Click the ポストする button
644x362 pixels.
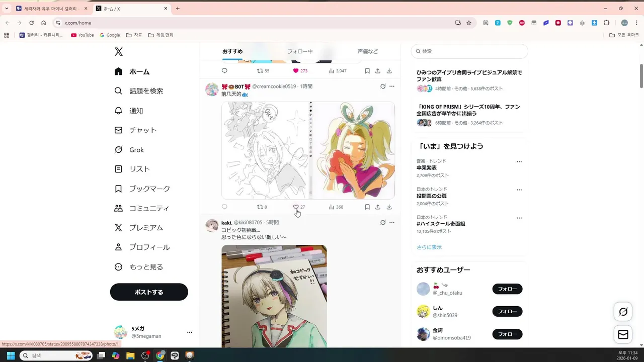pos(149,292)
